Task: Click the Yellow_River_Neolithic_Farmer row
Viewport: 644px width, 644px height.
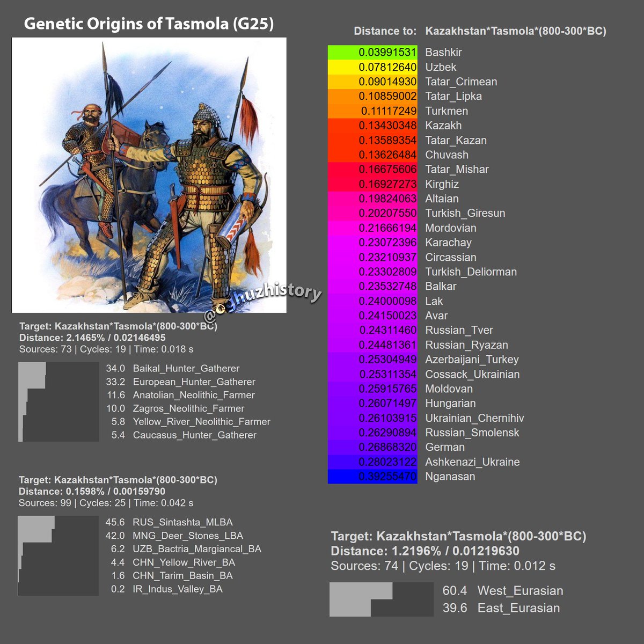Action: 191,422
